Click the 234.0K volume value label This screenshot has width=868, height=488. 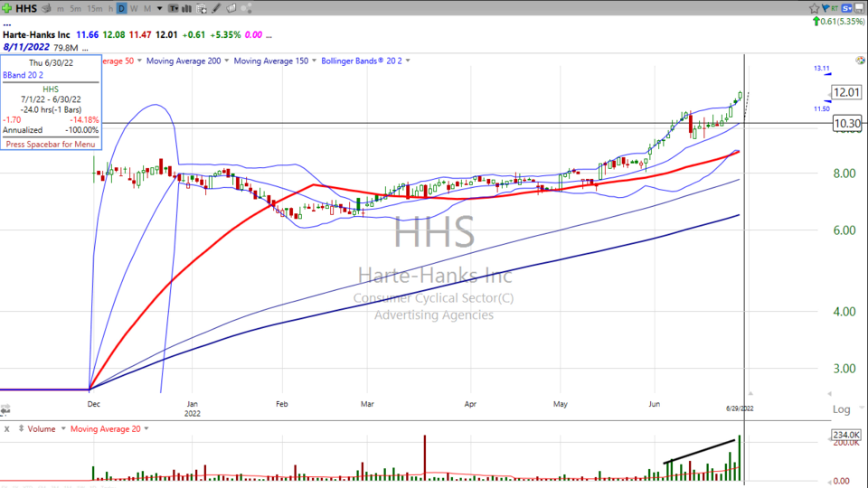coord(846,435)
